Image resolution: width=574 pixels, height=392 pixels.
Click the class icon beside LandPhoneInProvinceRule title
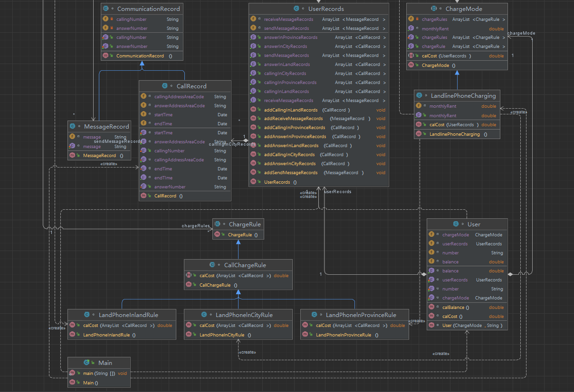point(315,315)
